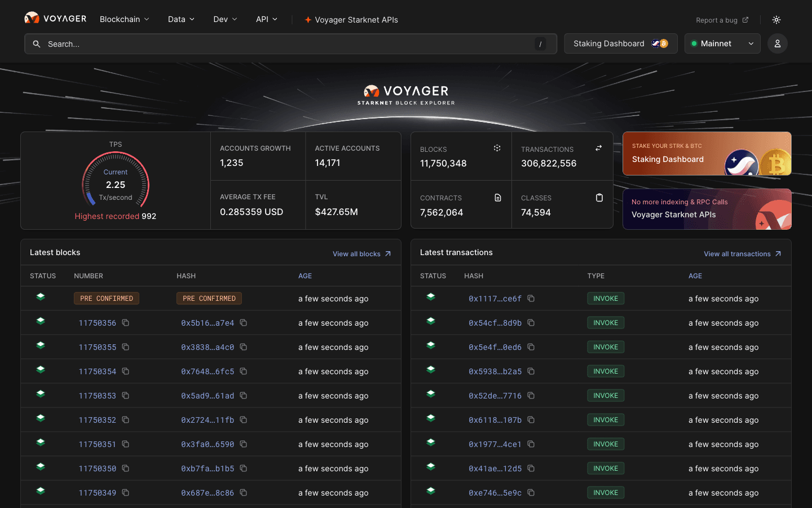The image size is (812, 508).
Task: Click the Transactions swap arrows icon
Action: [598, 148]
